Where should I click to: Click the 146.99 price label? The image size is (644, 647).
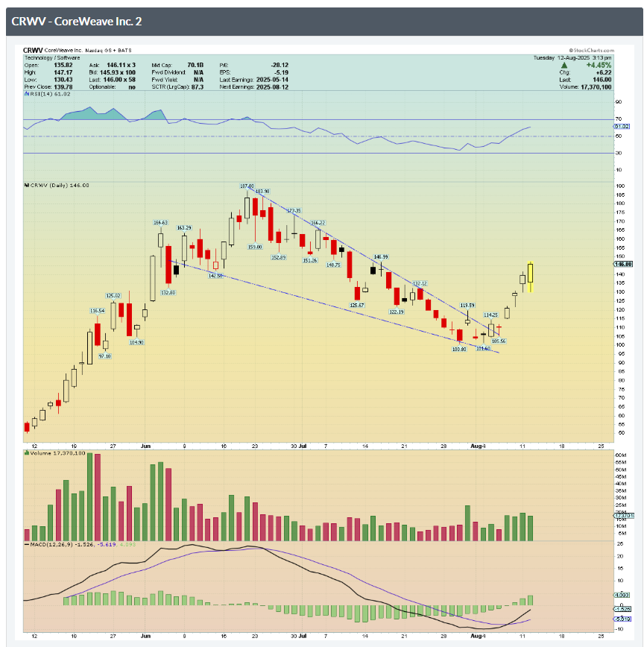[x=381, y=257]
